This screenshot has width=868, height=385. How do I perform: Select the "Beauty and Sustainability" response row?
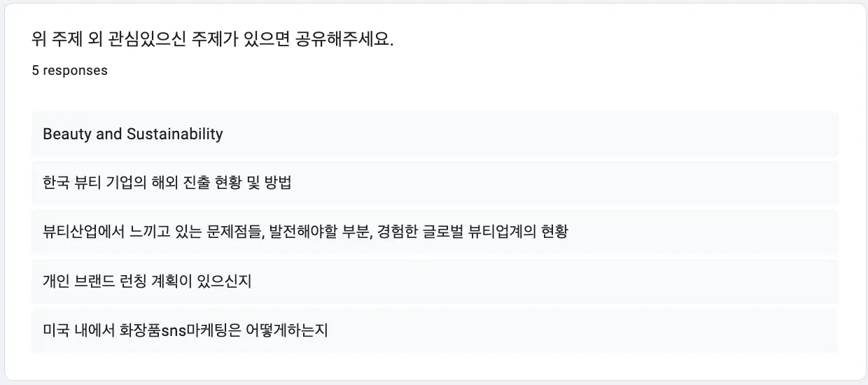click(x=435, y=134)
